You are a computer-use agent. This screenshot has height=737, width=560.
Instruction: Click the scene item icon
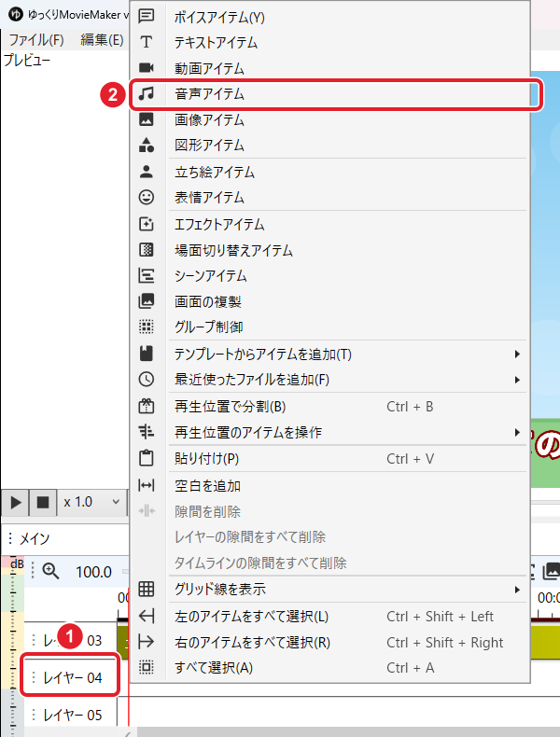(147, 275)
